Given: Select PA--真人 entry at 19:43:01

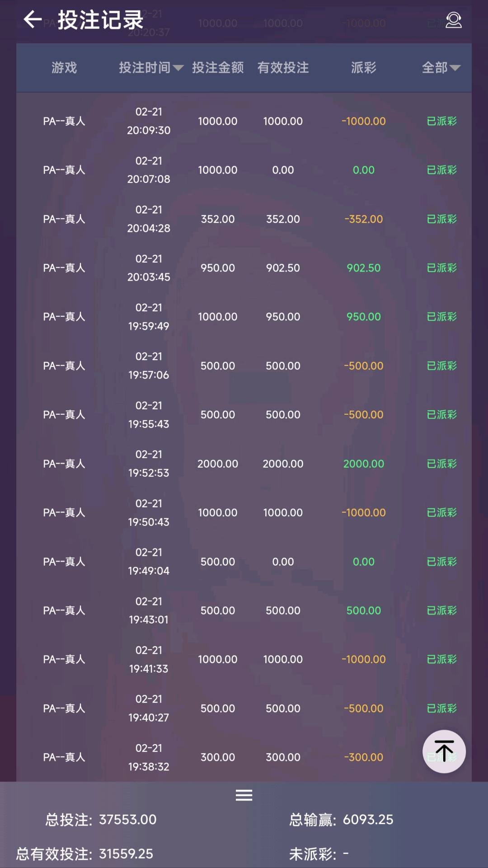Looking at the screenshot, I should (64, 610).
